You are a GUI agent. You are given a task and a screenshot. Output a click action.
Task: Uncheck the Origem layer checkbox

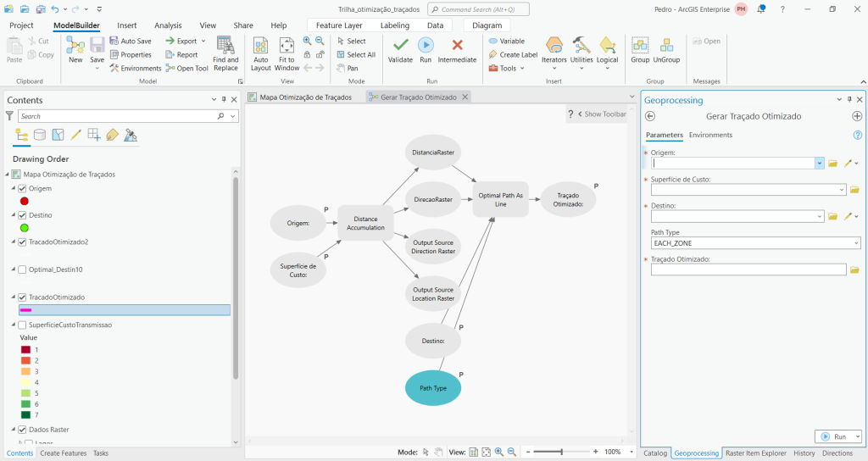click(x=22, y=188)
